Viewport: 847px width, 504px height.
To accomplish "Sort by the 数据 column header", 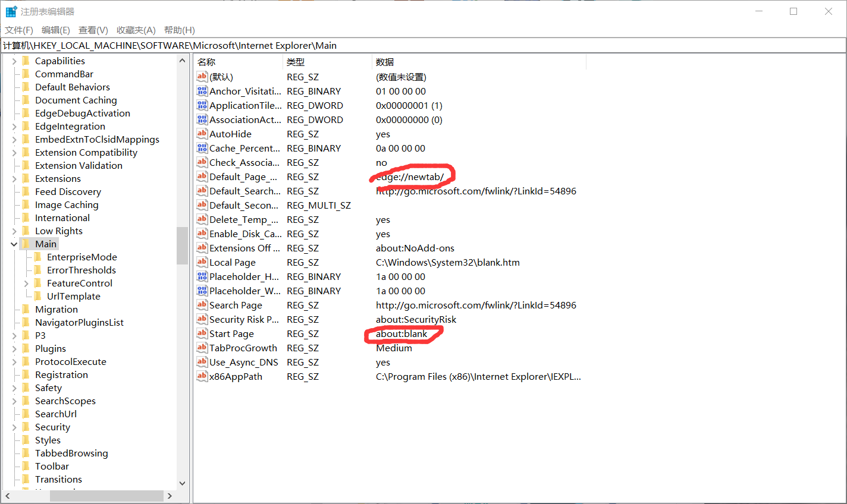I will tap(479, 62).
